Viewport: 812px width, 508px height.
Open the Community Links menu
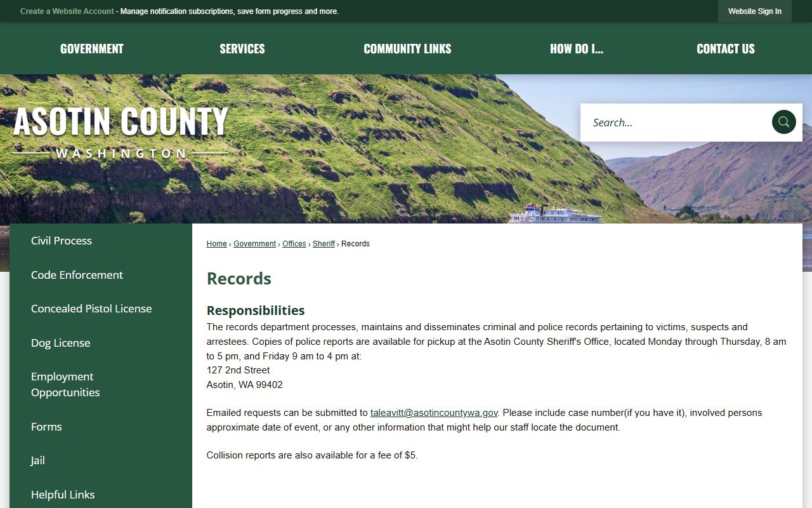coord(407,49)
